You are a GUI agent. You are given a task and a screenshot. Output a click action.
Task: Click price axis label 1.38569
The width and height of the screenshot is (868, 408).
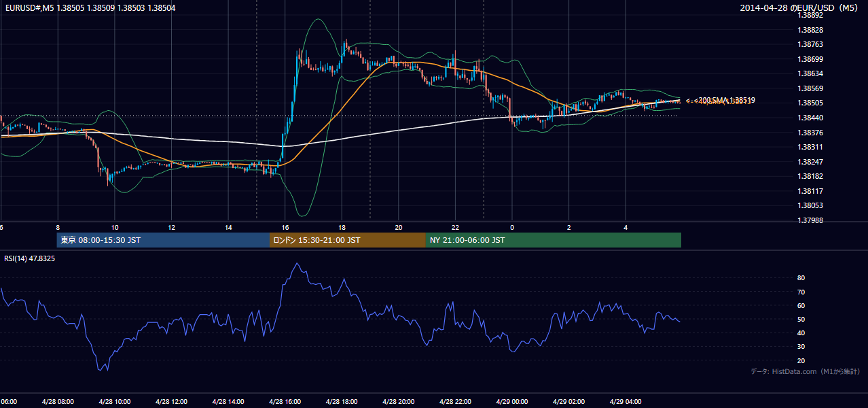(811, 88)
